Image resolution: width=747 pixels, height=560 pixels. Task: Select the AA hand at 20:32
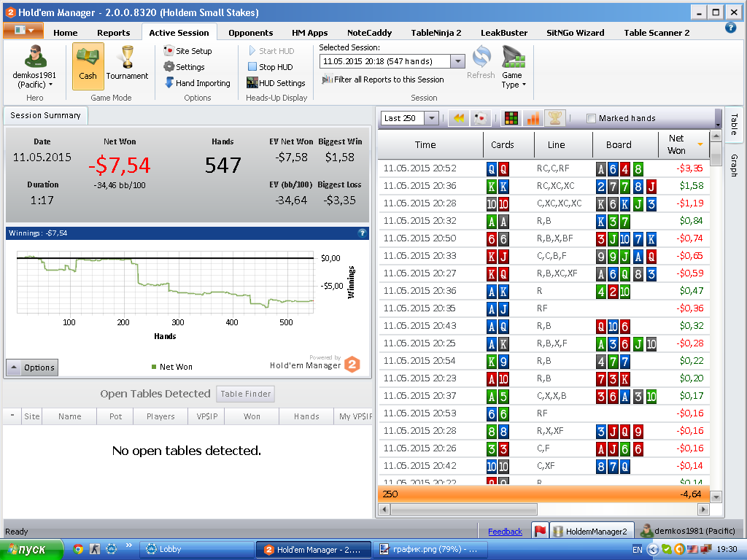point(543,221)
